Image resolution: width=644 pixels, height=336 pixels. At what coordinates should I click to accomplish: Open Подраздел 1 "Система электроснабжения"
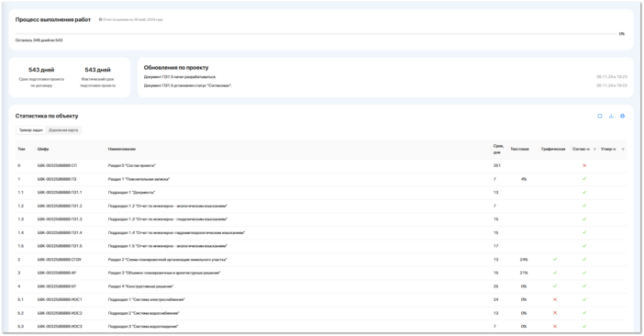coord(147,299)
